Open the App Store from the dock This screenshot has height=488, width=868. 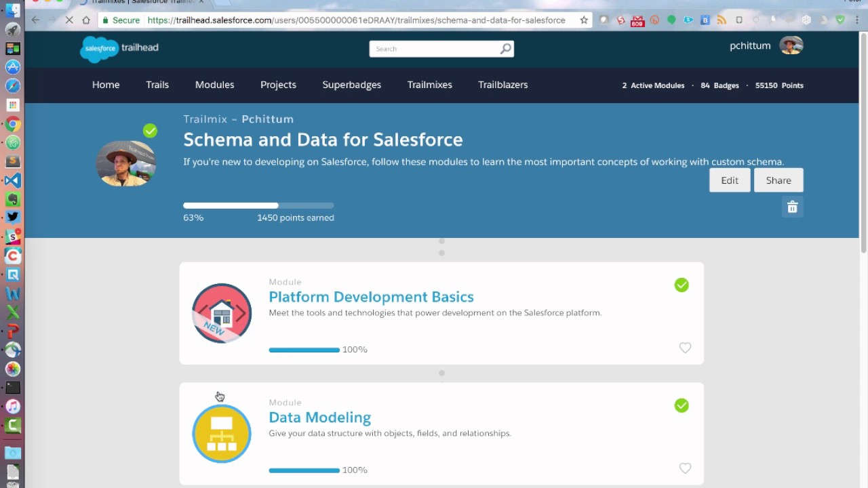pyautogui.click(x=13, y=67)
